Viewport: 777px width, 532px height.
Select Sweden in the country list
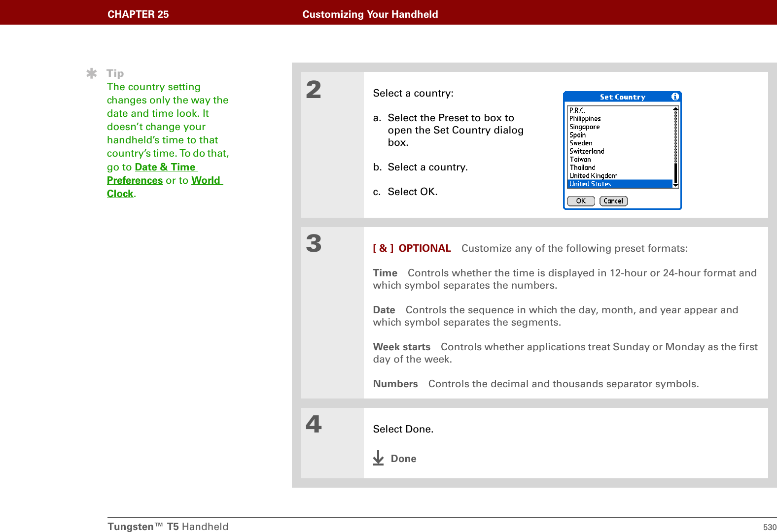point(620,143)
